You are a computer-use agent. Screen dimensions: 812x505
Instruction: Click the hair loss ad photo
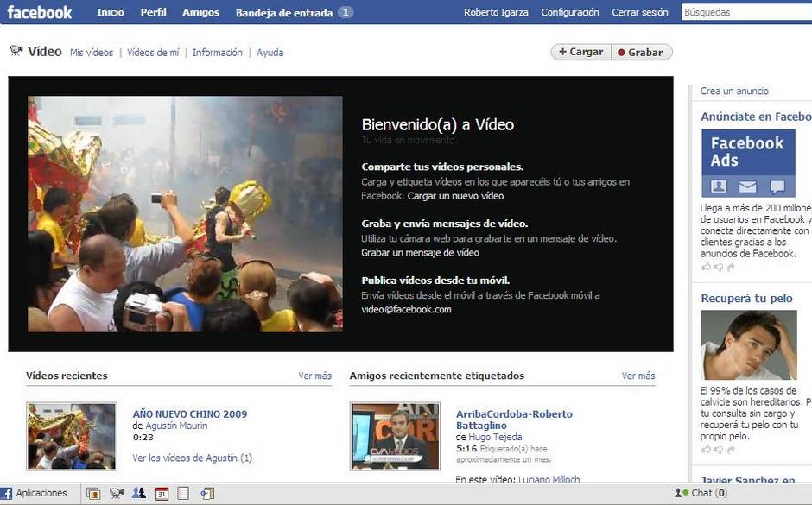pyautogui.click(x=749, y=345)
